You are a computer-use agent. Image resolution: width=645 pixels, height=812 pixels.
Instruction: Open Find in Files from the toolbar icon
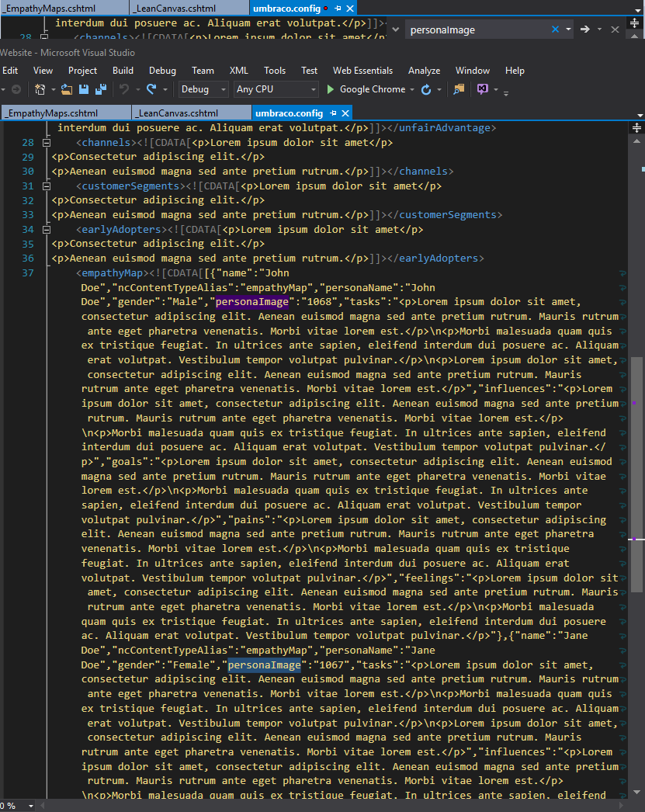pos(459,89)
